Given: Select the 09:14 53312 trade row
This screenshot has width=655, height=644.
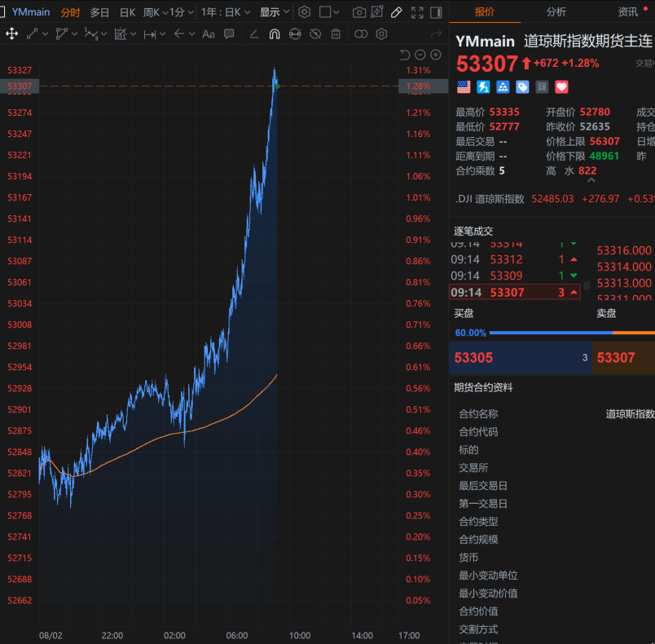Looking at the screenshot, I should click(515, 259).
